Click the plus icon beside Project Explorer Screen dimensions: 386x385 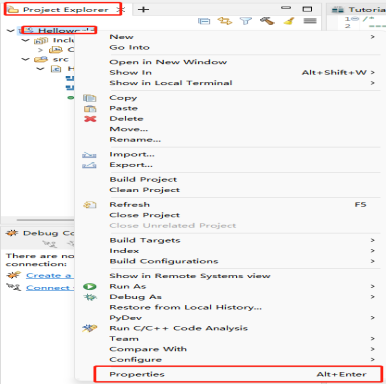(143, 9)
